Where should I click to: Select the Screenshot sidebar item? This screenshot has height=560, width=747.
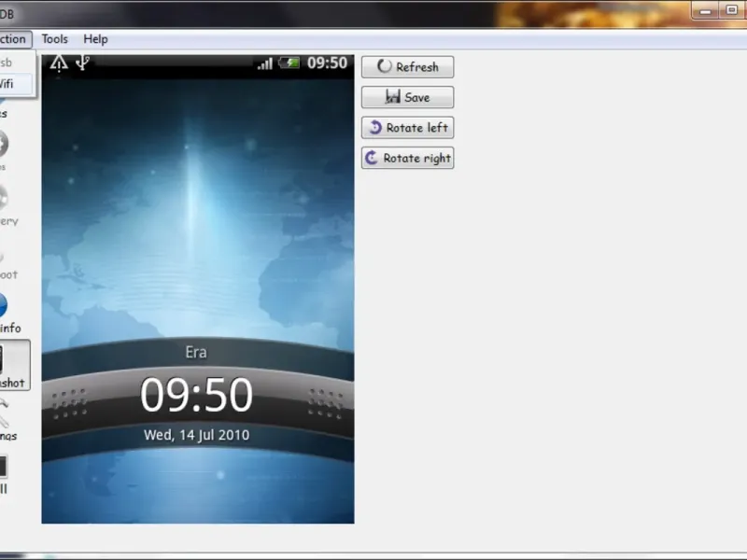point(15,365)
